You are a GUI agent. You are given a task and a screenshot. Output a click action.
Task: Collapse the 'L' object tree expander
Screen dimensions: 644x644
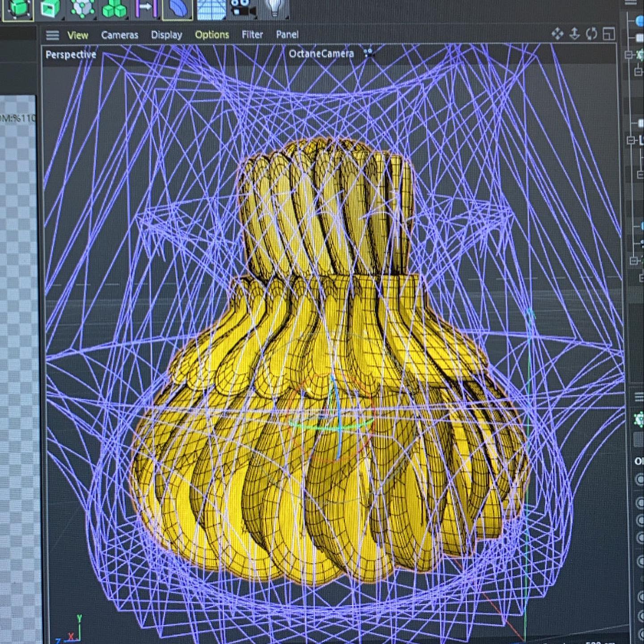tap(631, 140)
